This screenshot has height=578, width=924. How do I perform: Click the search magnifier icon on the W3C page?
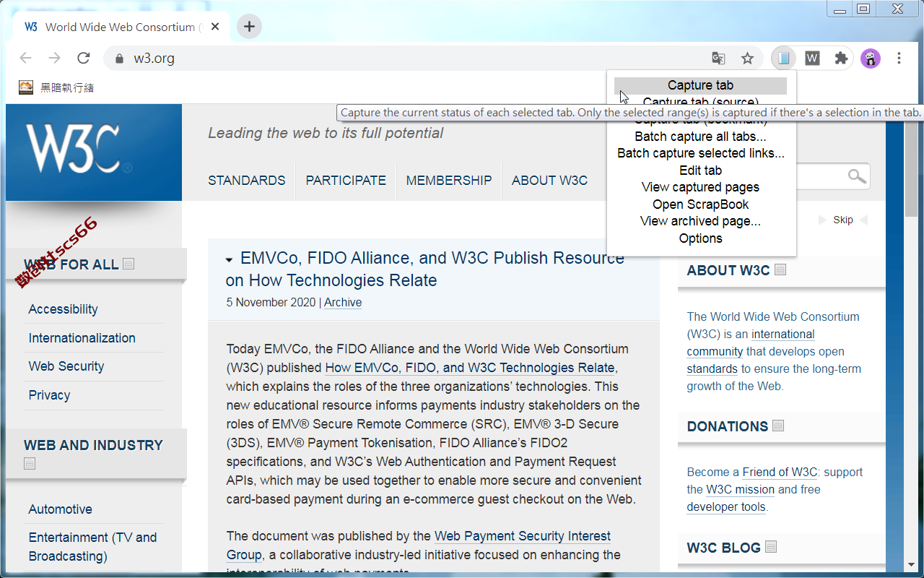[x=857, y=176]
